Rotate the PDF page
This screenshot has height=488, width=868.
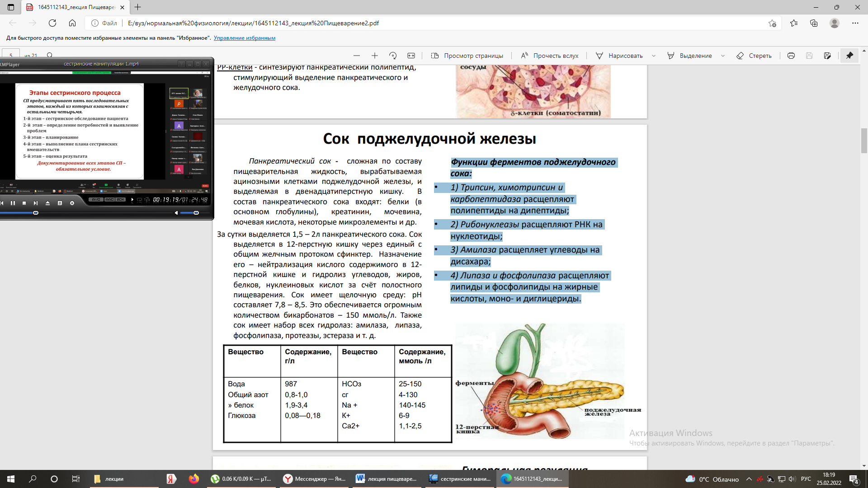click(393, 56)
